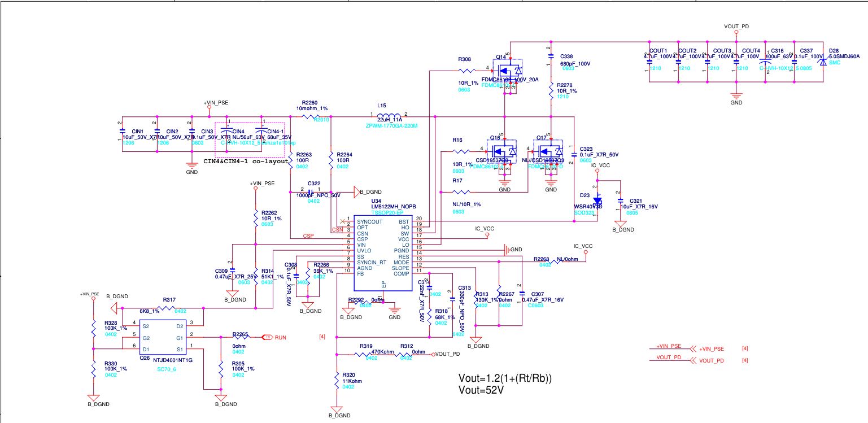
Task: Click the red 'CSP' net label
Action: [308, 236]
